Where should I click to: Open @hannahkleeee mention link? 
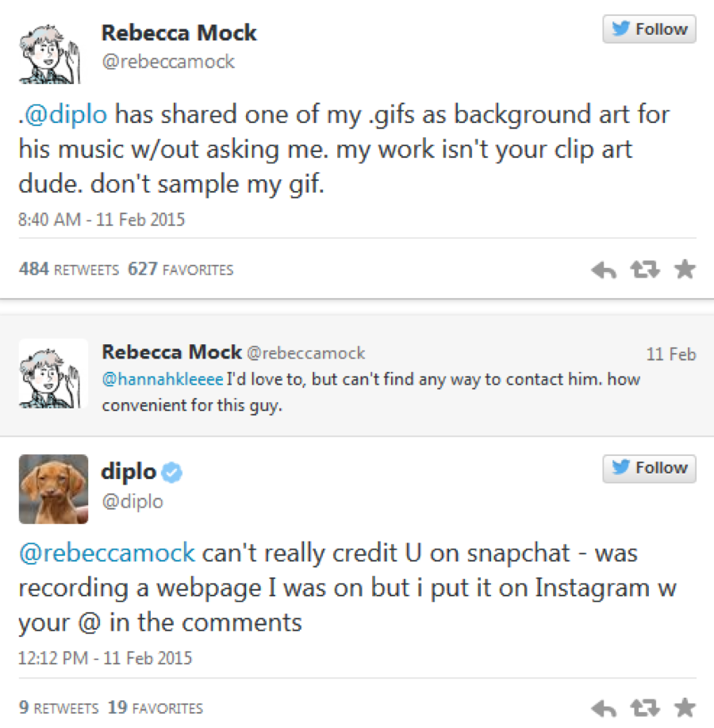pyautogui.click(x=163, y=379)
